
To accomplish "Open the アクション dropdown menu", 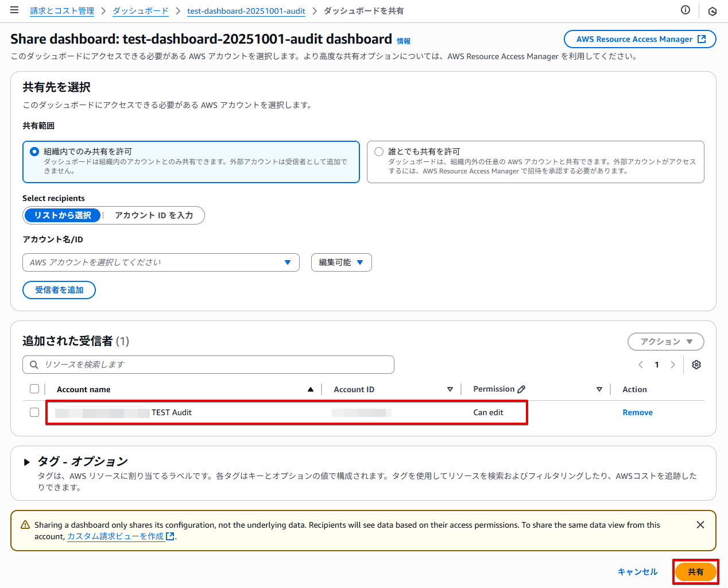I will coord(666,342).
